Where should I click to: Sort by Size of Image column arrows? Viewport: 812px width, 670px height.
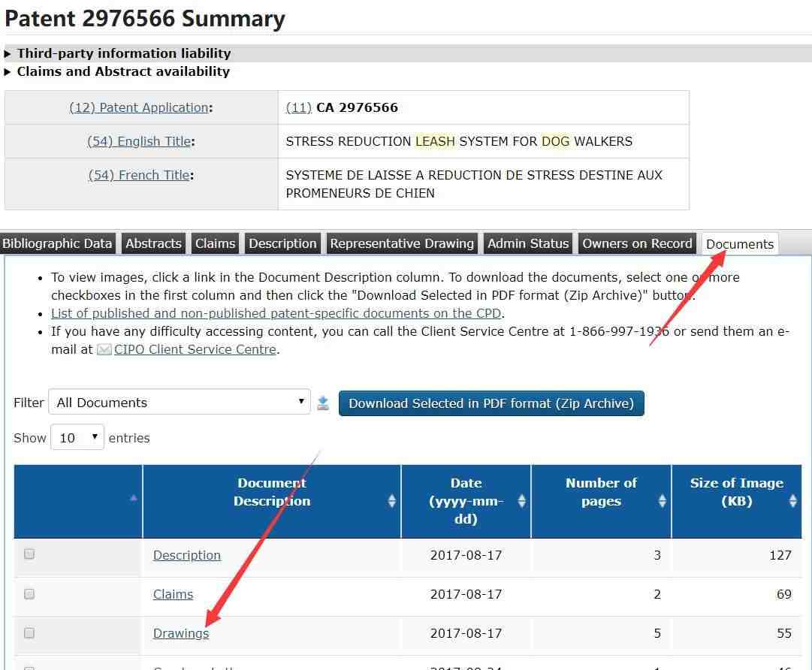coord(792,501)
